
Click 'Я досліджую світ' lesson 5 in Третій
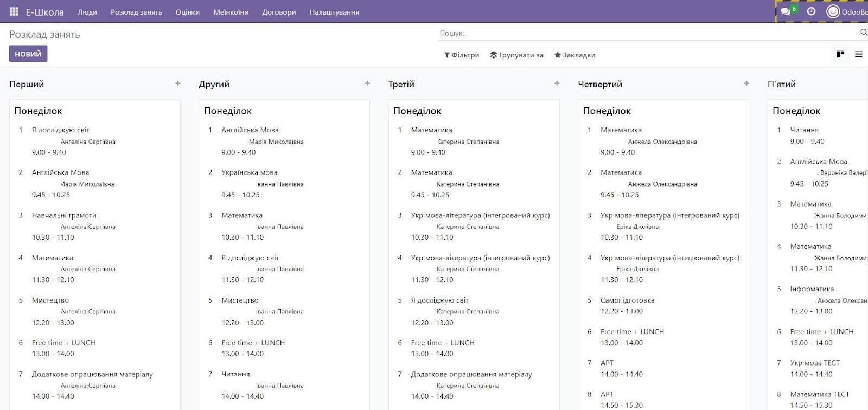(439, 300)
